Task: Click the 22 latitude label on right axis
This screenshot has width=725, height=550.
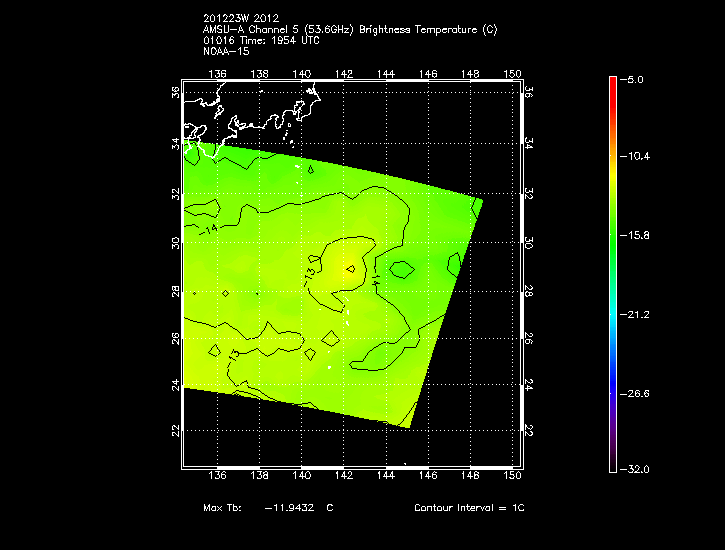Action: click(526, 429)
